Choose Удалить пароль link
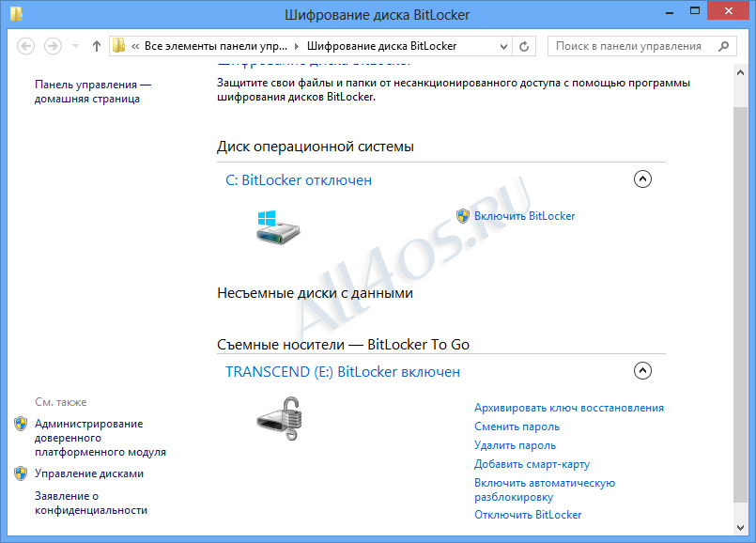Viewport: 756px width, 543px height. click(x=515, y=445)
